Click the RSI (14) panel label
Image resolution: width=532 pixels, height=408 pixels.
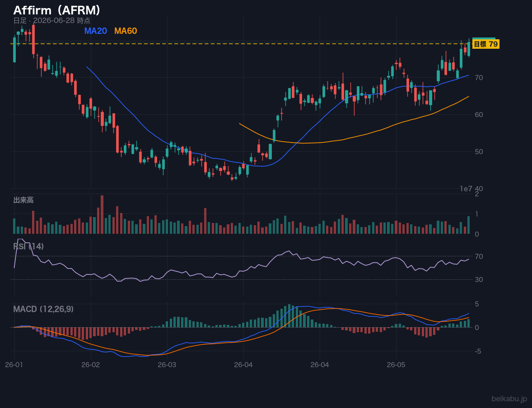pos(28,246)
